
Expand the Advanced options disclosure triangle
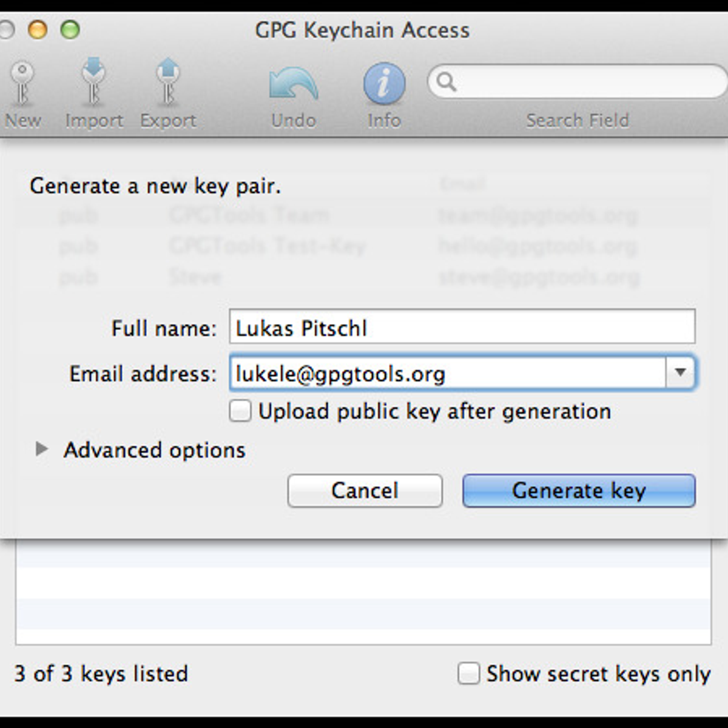[x=41, y=450]
